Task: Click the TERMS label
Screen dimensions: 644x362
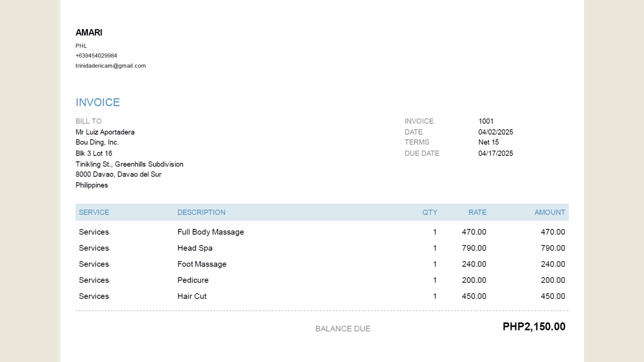Action: click(x=417, y=142)
